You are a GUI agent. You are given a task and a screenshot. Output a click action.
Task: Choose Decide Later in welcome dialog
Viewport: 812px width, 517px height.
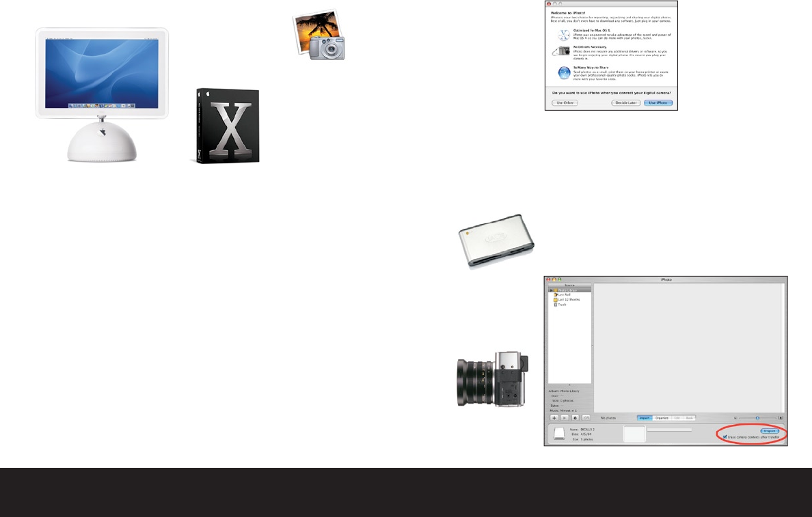tap(625, 103)
